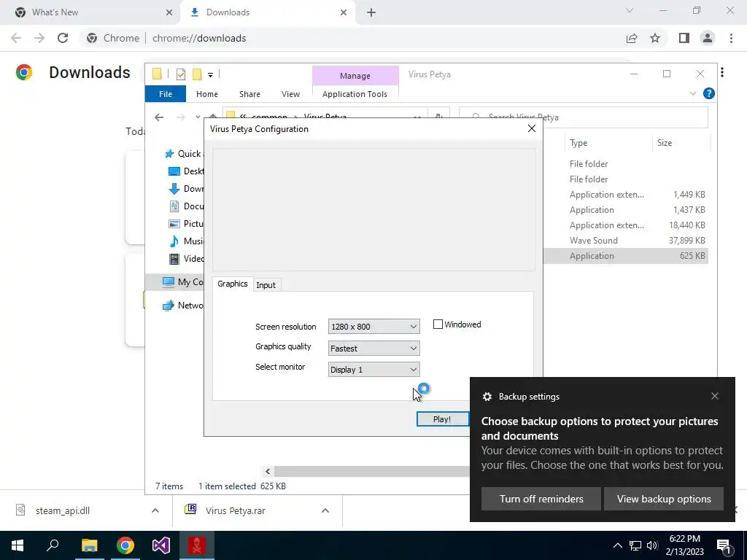Expand the steam_api.dll download options
The image size is (747, 560).
tap(155, 510)
